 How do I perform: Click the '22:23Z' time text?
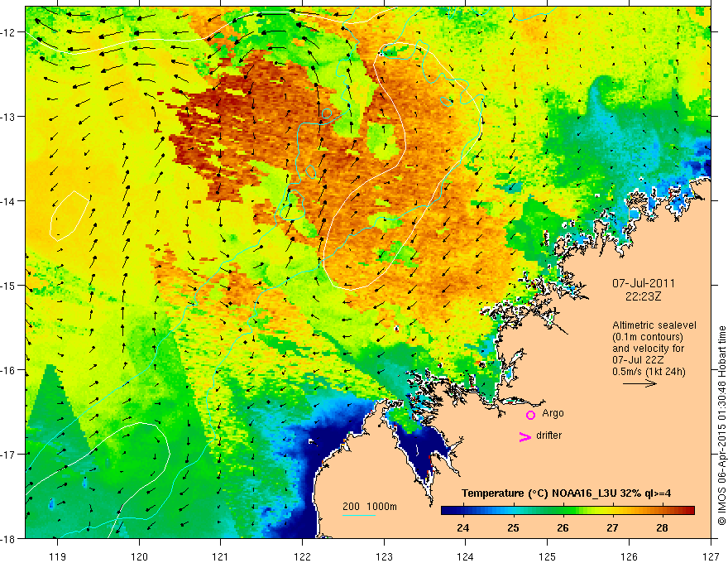pyautogui.click(x=643, y=296)
